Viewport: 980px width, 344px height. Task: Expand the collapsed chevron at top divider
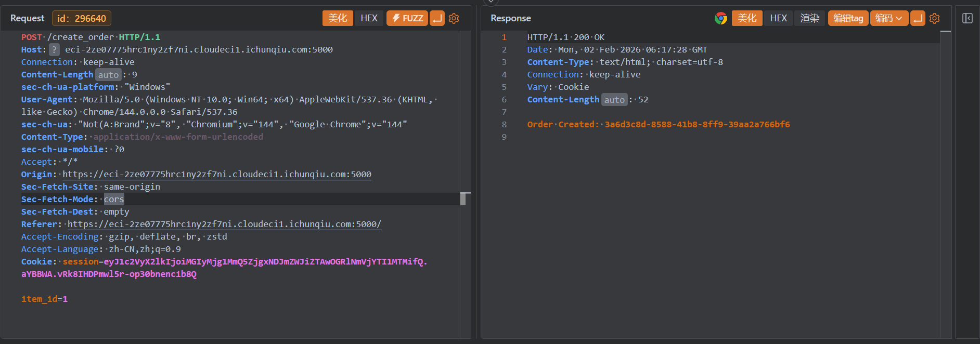click(491, 2)
